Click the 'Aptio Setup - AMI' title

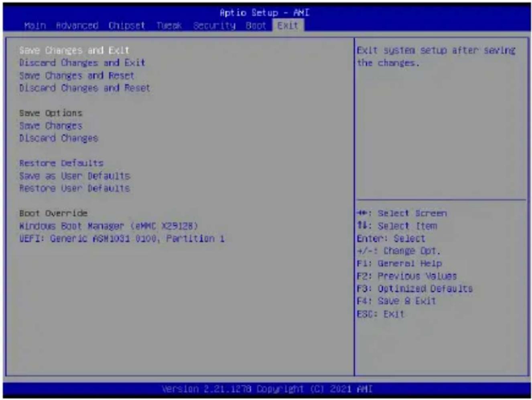pos(265,13)
